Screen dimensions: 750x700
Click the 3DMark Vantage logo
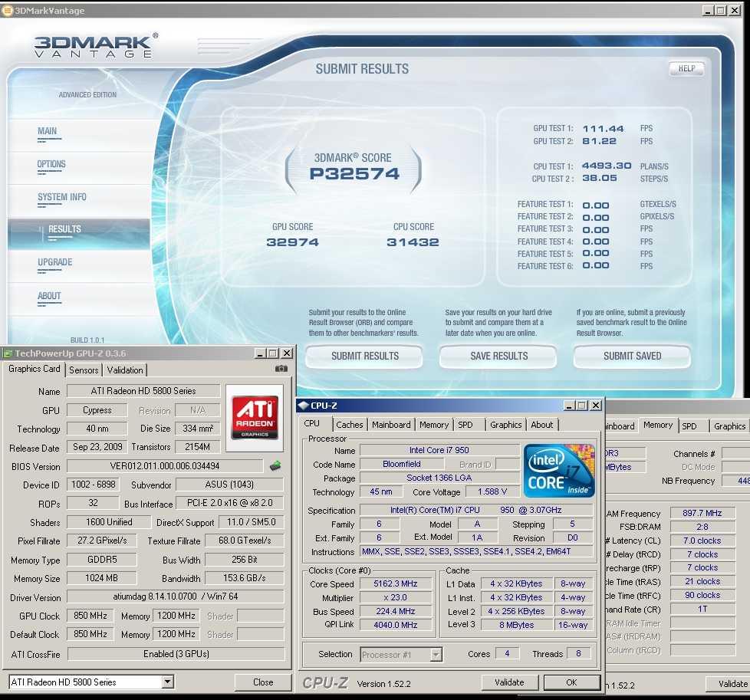point(94,46)
